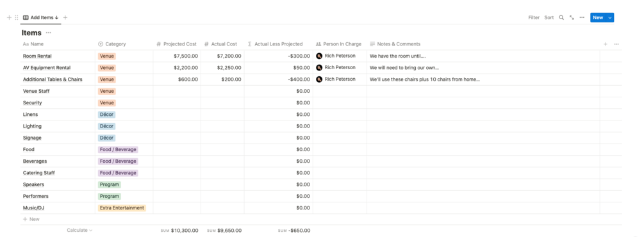644x237 pixels.
Task: Open the Items title three-dots menu
Action: 49,33
